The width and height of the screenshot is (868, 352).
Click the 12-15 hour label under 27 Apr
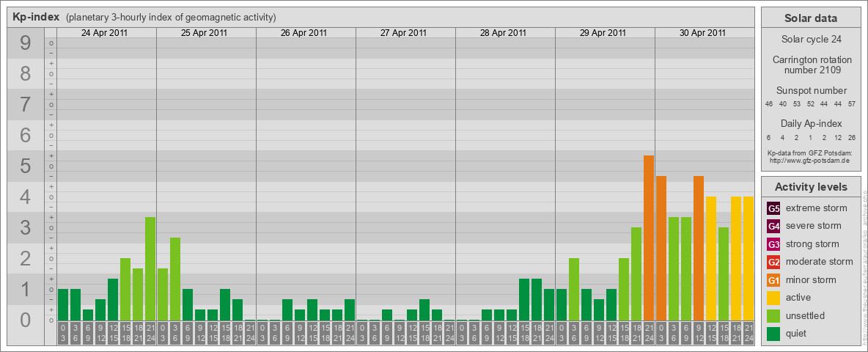point(412,333)
